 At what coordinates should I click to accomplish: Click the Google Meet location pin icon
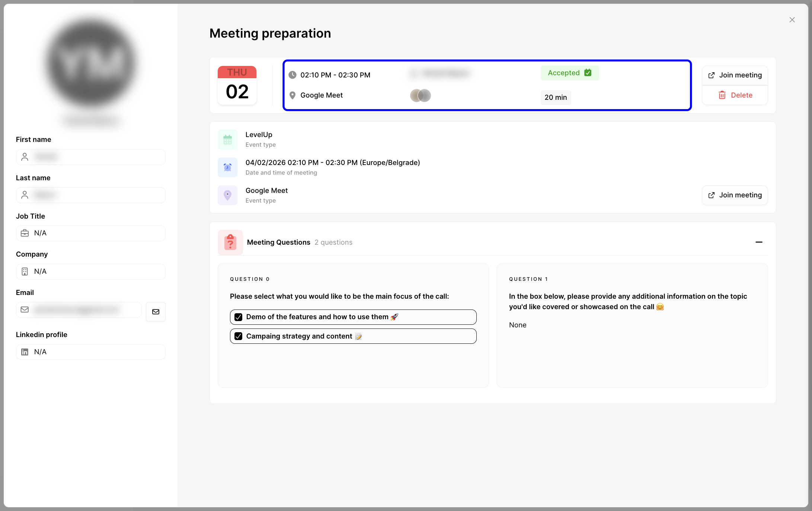(x=227, y=195)
